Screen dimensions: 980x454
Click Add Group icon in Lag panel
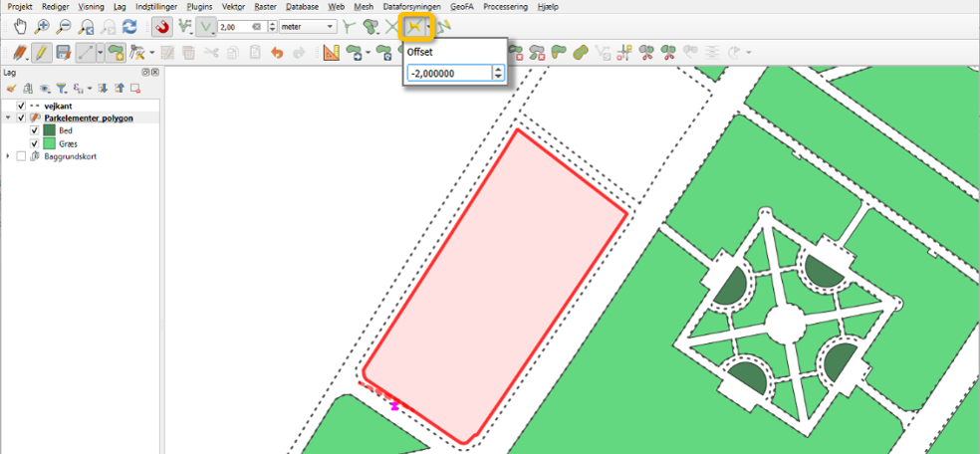coord(28,88)
